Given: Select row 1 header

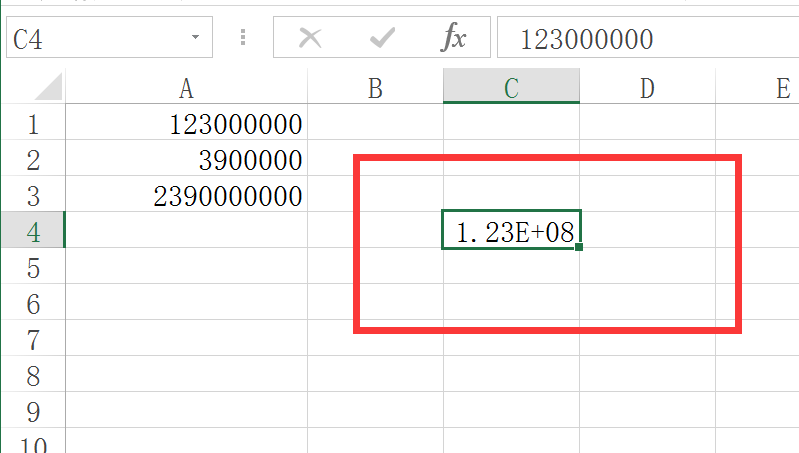Looking at the screenshot, I should pyautogui.click(x=33, y=122).
